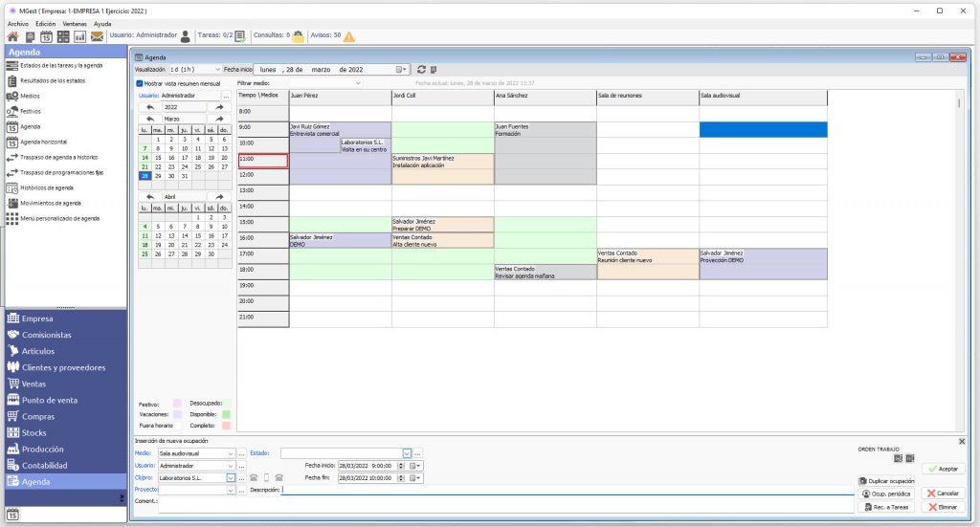Open the bar chart icon in toolbar
Image resolution: width=980 pixels, height=527 pixels.
pos(80,37)
